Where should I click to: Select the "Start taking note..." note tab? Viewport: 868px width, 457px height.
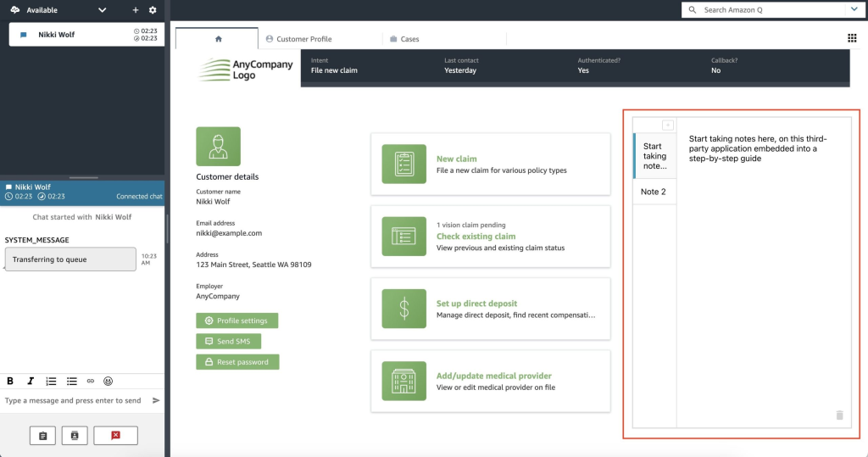(654, 156)
